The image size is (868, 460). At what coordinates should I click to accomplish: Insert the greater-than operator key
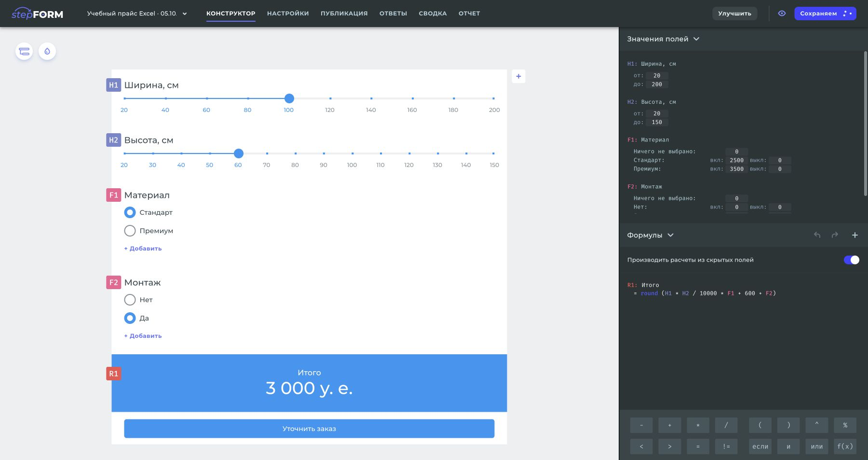(x=669, y=446)
